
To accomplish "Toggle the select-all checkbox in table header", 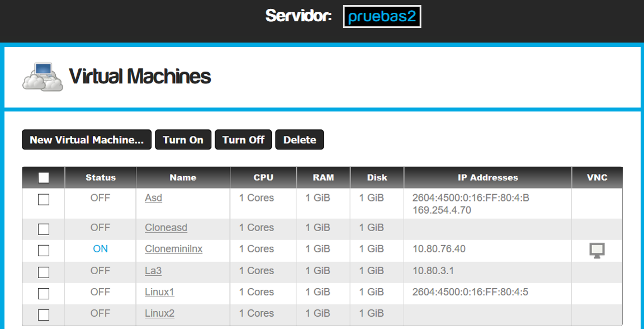I will click(43, 178).
